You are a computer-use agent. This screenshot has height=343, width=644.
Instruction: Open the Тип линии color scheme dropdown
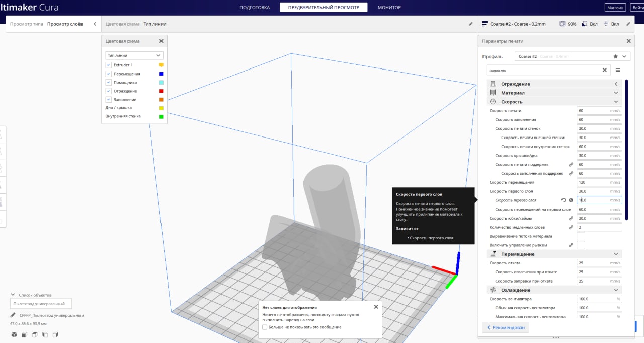coord(134,55)
